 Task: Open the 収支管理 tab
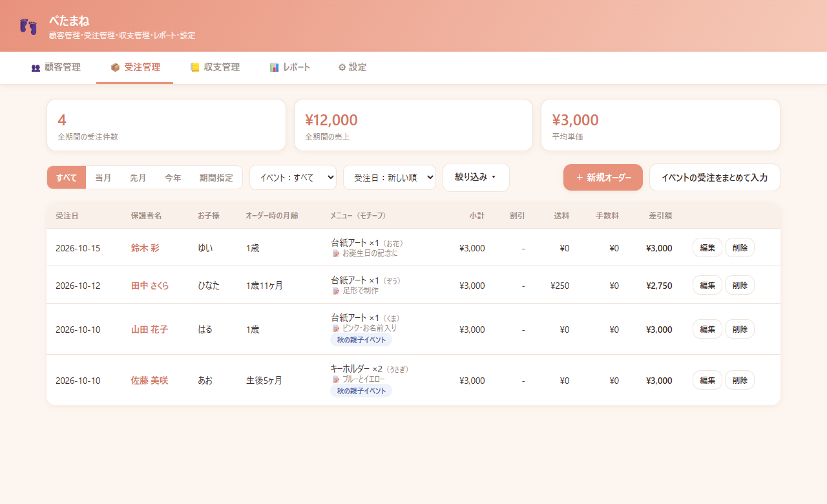[215, 67]
